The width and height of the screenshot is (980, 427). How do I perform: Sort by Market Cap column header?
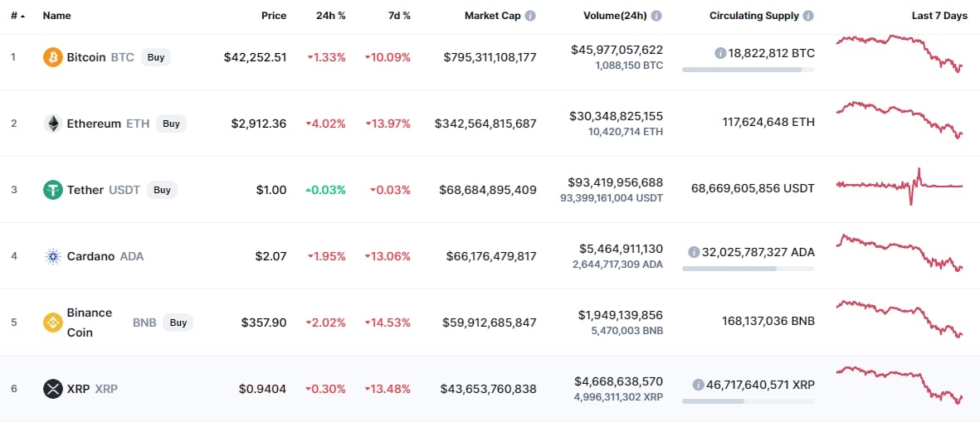[493, 16]
